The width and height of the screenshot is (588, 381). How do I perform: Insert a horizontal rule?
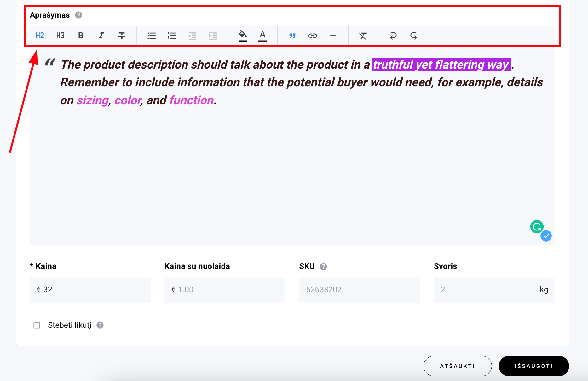pos(333,36)
